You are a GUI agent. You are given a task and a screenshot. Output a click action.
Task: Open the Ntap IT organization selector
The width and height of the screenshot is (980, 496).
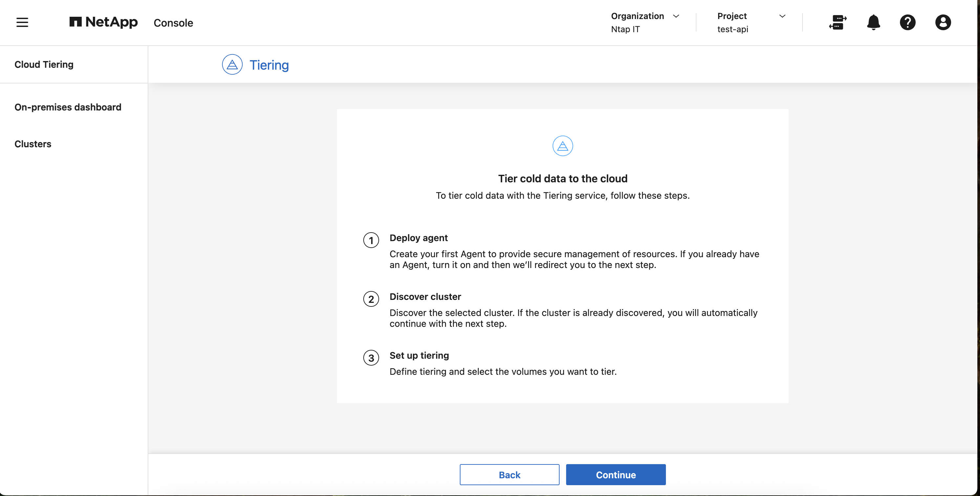(x=626, y=29)
